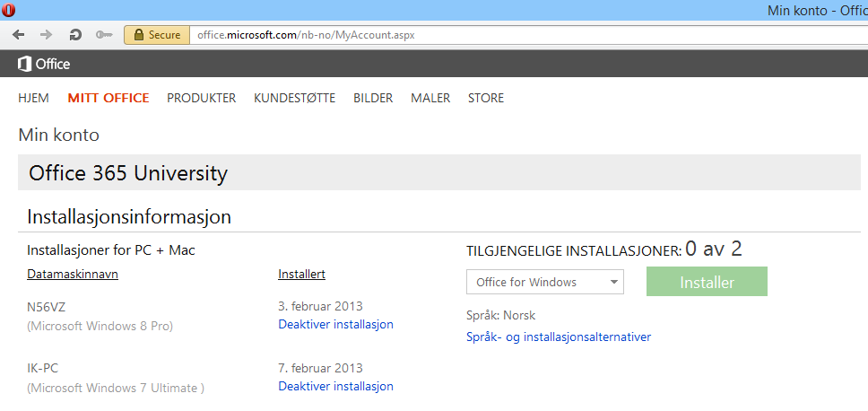
Task: Expand the Office for Windows dropdown
Action: [545, 282]
